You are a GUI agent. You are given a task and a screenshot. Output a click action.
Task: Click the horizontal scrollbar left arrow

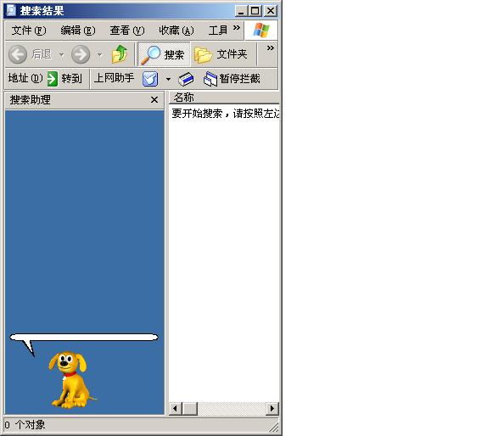click(175, 409)
